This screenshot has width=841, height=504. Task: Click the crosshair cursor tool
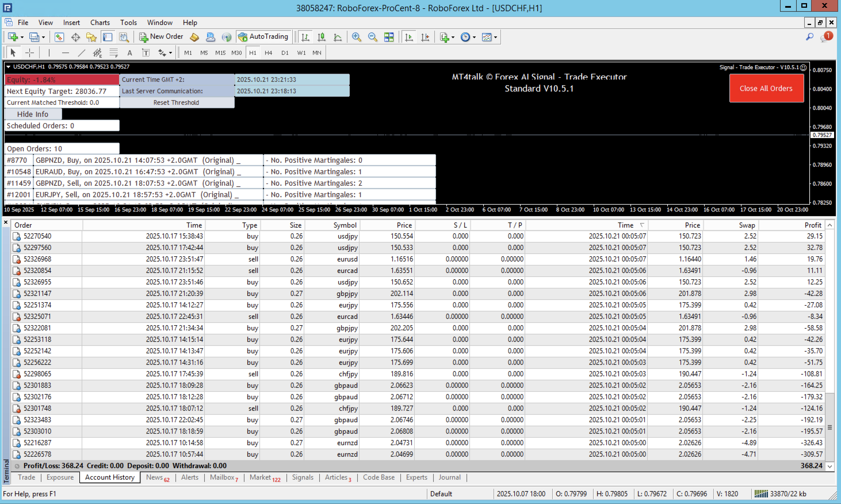pos(30,53)
